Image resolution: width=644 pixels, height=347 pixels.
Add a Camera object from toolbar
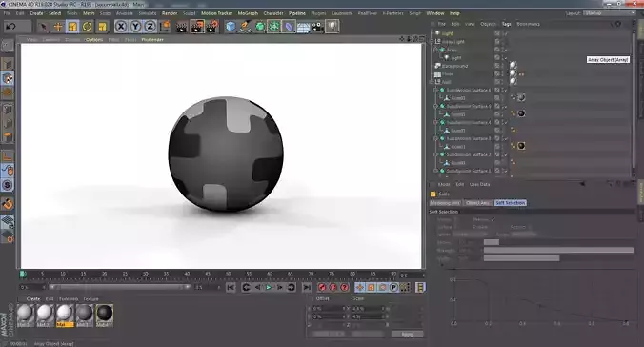pos(318,27)
